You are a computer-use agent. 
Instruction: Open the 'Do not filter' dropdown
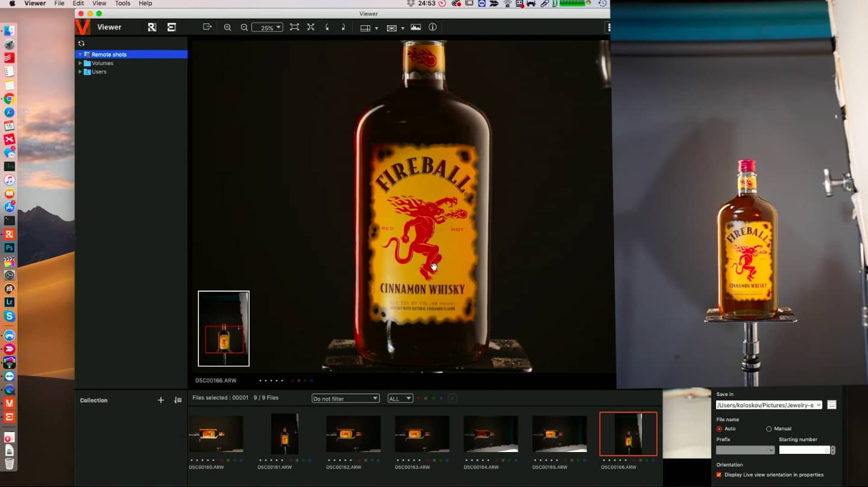point(345,398)
